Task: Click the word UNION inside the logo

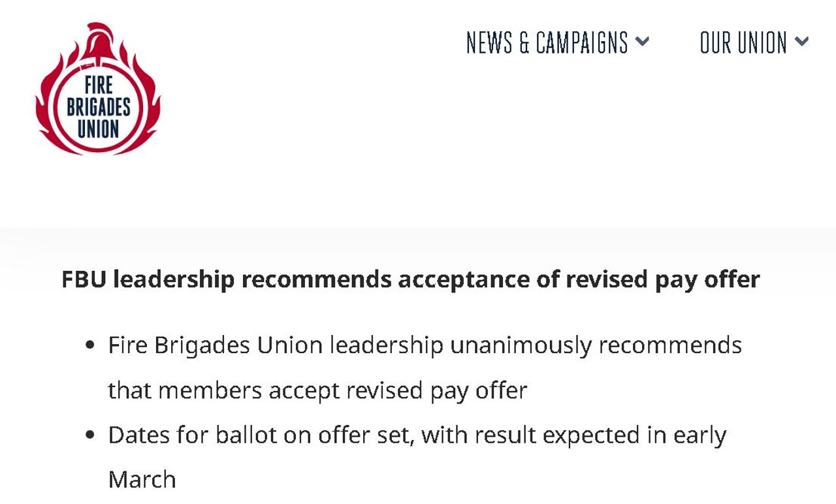Action: point(98,127)
